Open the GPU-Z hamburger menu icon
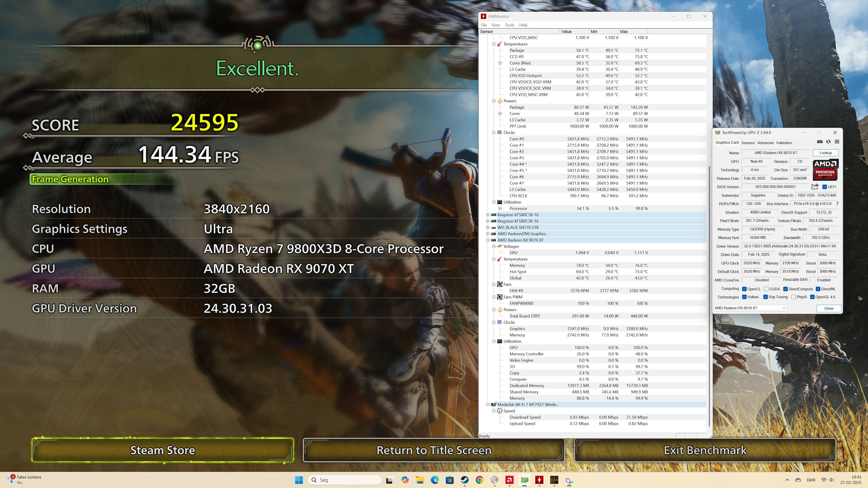The width and height of the screenshot is (868, 488). click(837, 142)
